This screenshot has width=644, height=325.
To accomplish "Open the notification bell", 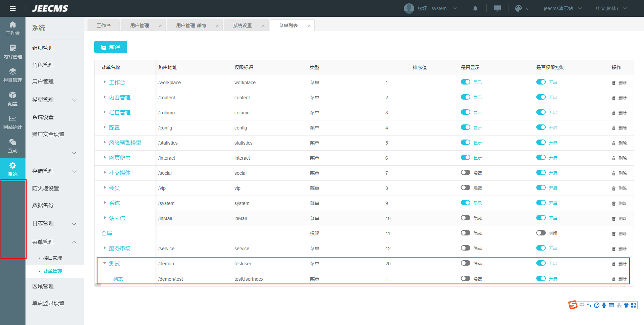I will click(475, 8).
